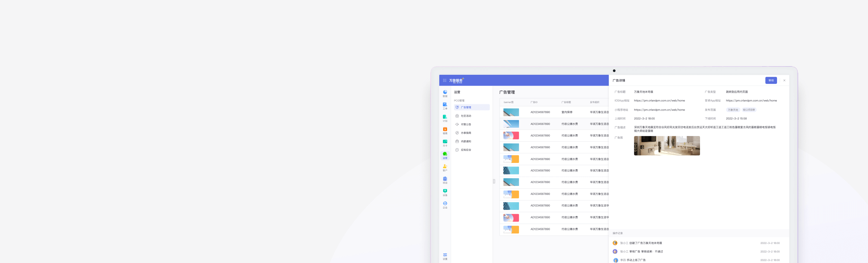Viewport: 868px width, 263px height.
Task: Click the 万象天地 scope tag
Action: point(732,110)
